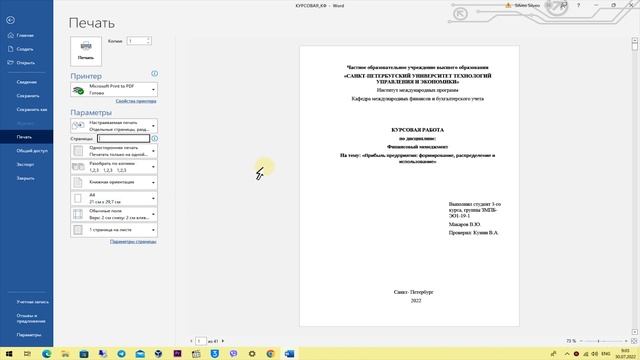The width and height of the screenshot is (640, 360).
Task: Open Google Chrome from the taskbar
Action: coord(271,353)
